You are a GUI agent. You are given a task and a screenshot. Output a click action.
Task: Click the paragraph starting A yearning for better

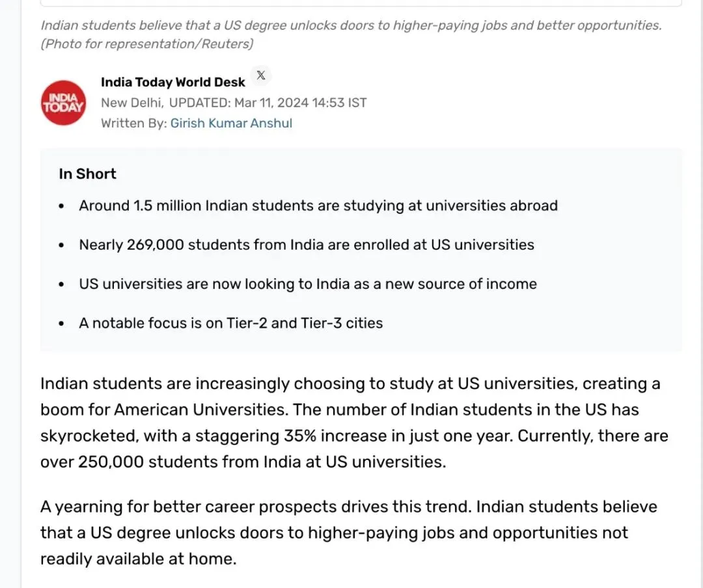(349, 533)
